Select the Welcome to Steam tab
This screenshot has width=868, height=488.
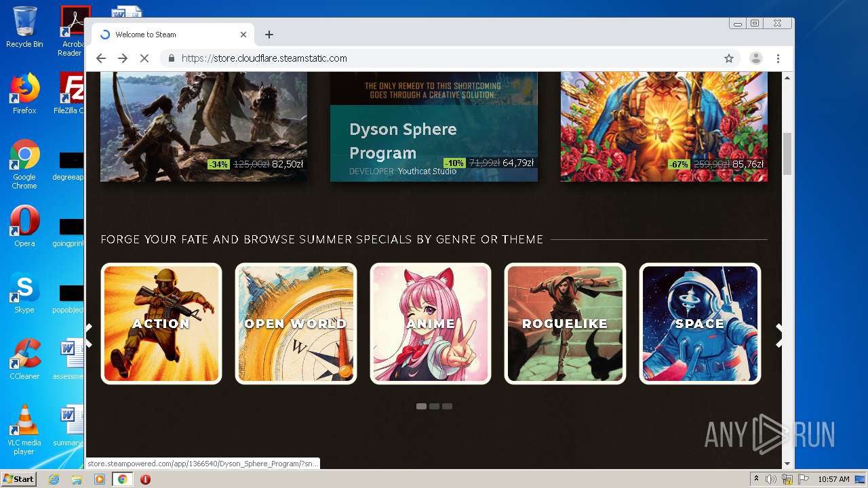[x=173, y=35]
